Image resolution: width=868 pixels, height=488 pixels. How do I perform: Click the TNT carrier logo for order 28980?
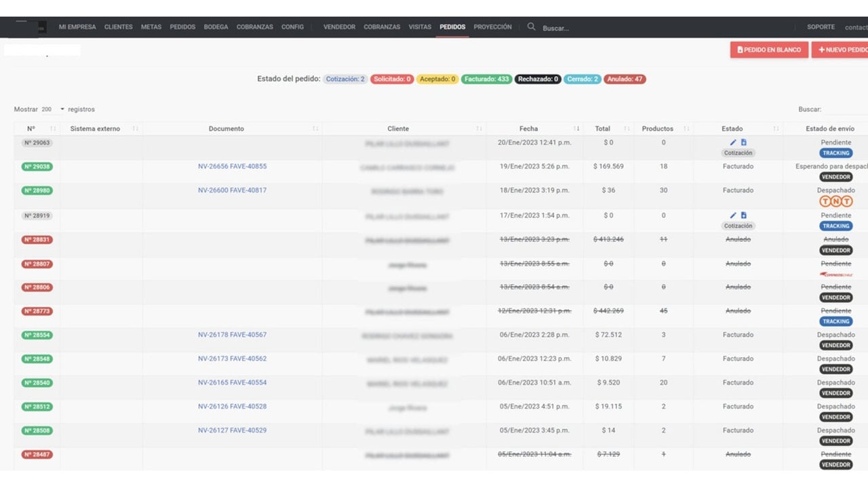tap(835, 201)
